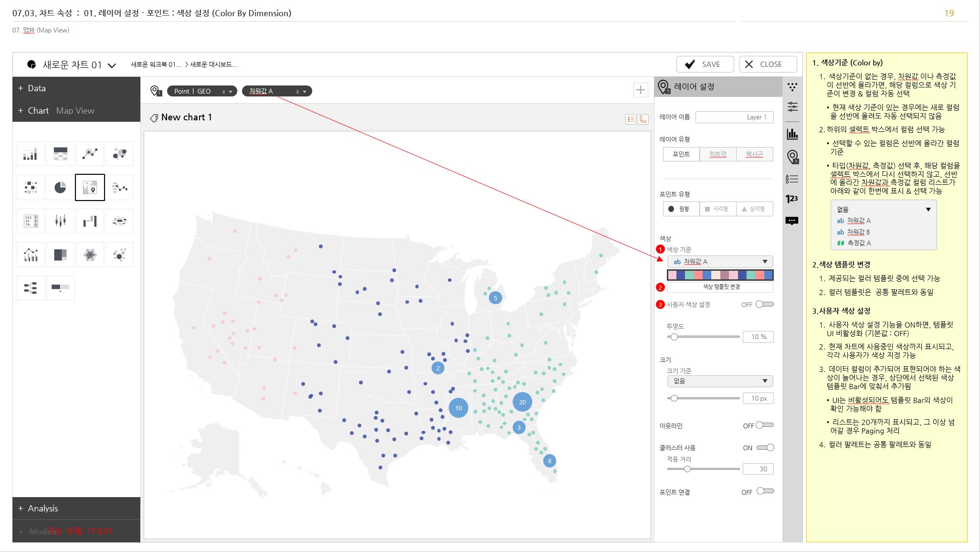
Task: Choose the bar chart type icon
Action: click(x=31, y=154)
